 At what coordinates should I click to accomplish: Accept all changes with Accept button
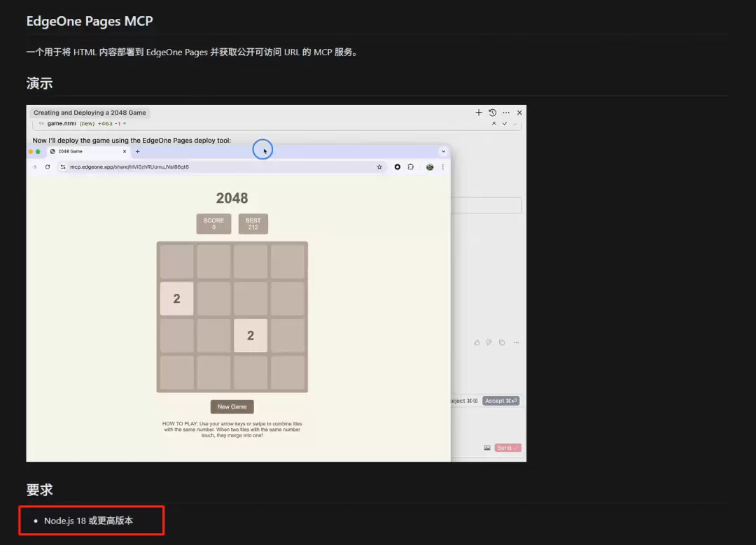point(501,400)
